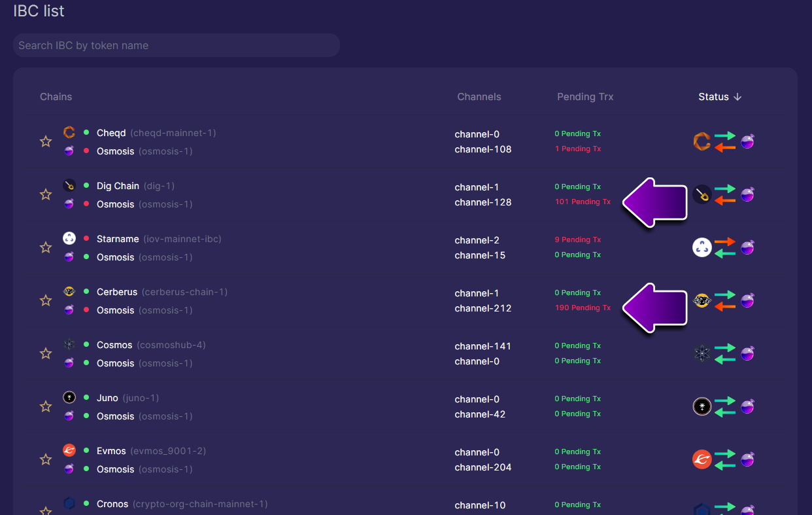This screenshot has width=812, height=515.
Task: Click the Chains column header
Action: click(56, 97)
